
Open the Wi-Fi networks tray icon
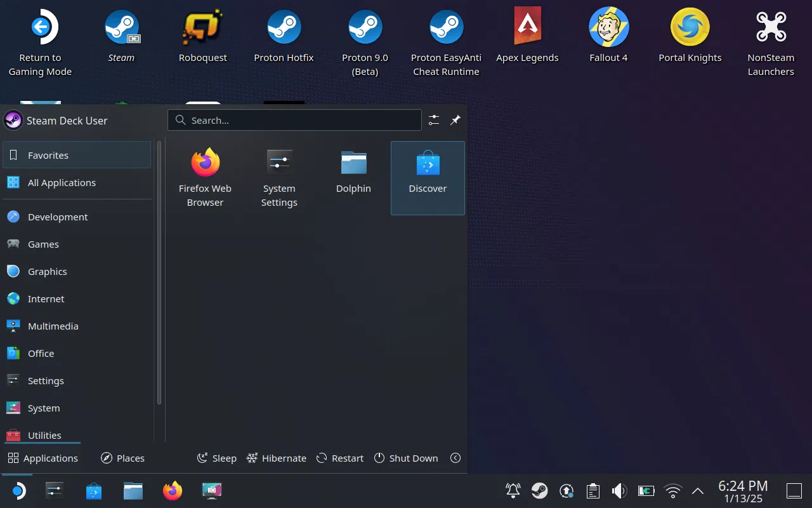click(672, 491)
